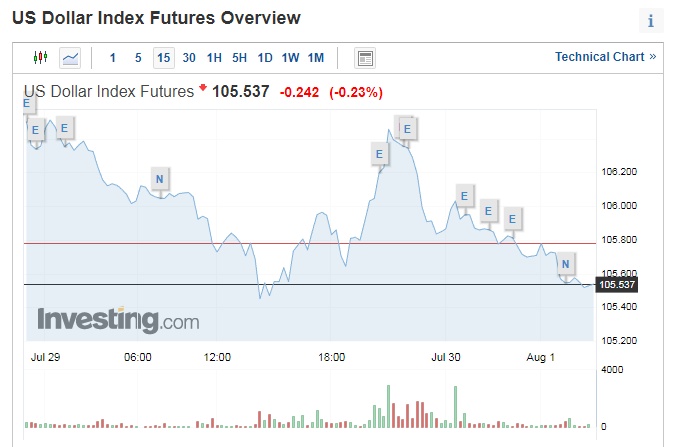
Task: Select the 30 minute interval
Action: click(189, 58)
